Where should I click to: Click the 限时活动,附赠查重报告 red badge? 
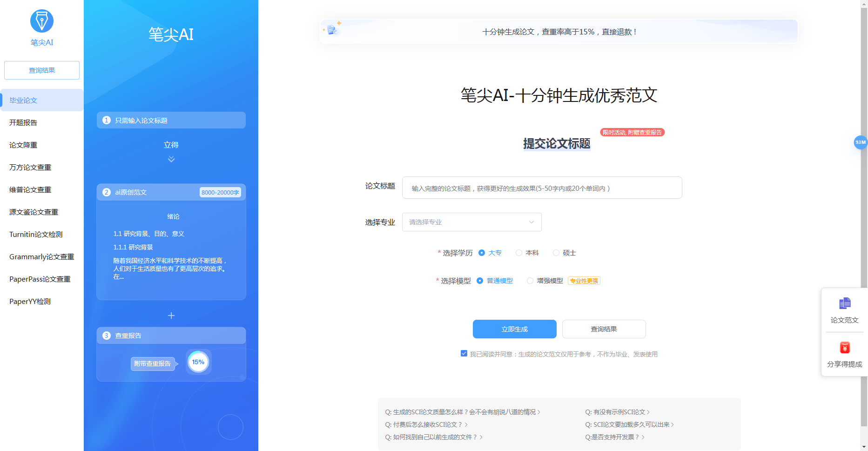pyautogui.click(x=632, y=133)
